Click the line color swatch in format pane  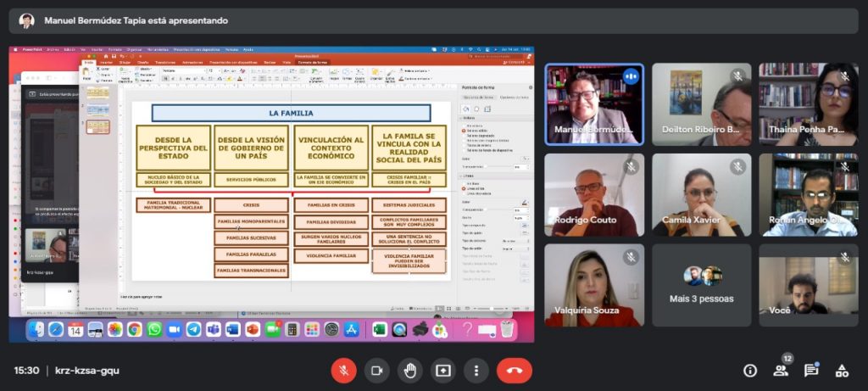[524, 202]
